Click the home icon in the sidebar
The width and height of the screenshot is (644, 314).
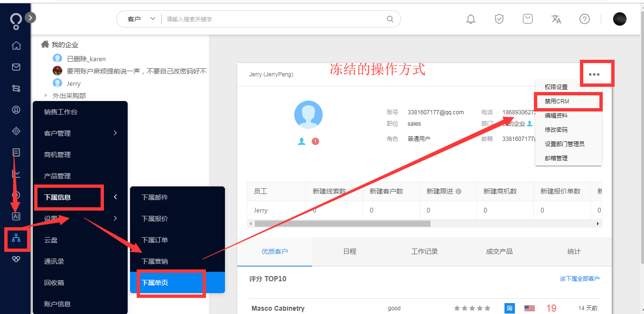point(16,46)
